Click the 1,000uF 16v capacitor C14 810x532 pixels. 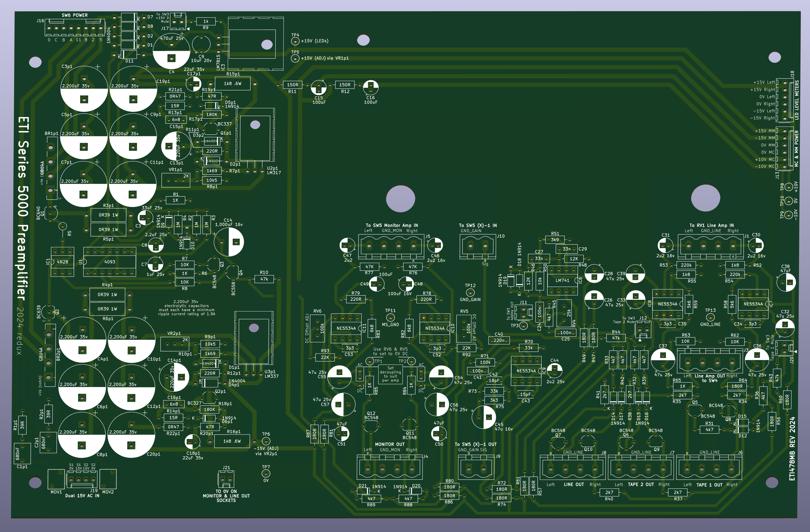(x=229, y=242)
